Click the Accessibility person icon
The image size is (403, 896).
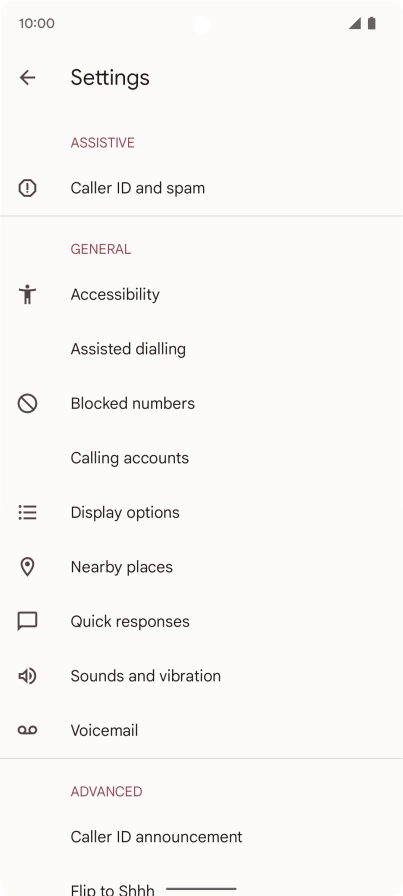point(27,294)
